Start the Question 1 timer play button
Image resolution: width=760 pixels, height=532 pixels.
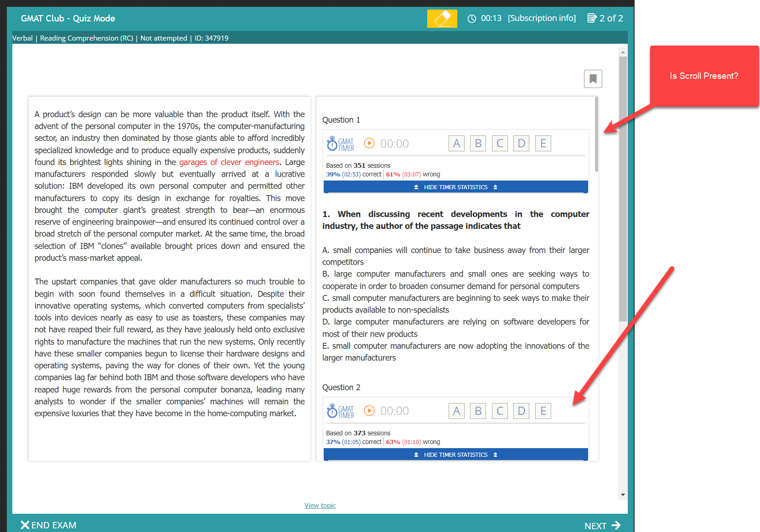tap(369, 144)
